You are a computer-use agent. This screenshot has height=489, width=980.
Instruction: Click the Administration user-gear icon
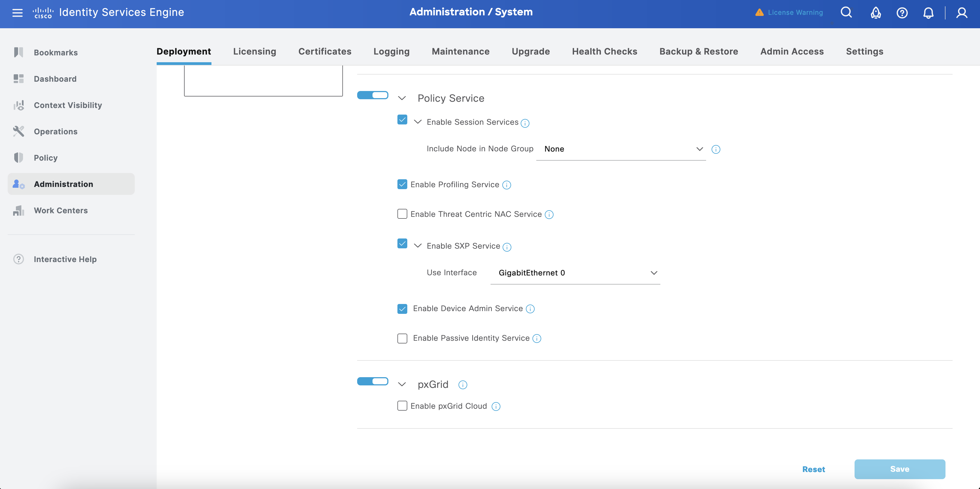(x=19, y=184)
